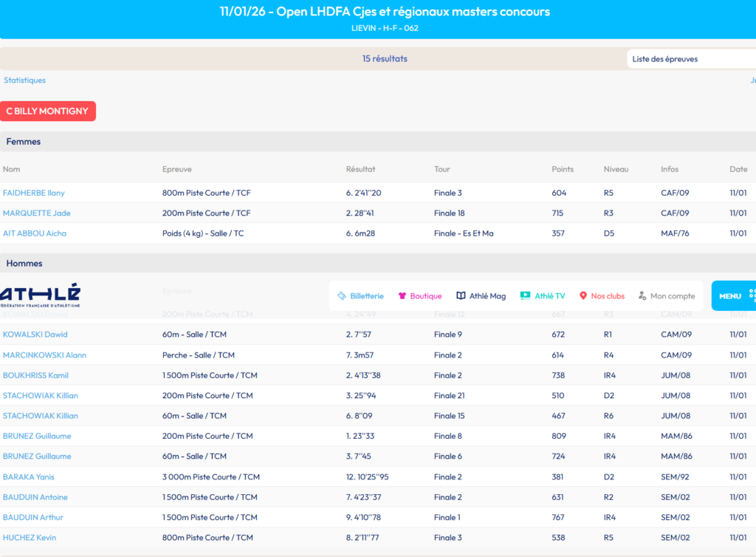Click the Billetterie ticket icon
756x557 pixels.
point(342,296)
